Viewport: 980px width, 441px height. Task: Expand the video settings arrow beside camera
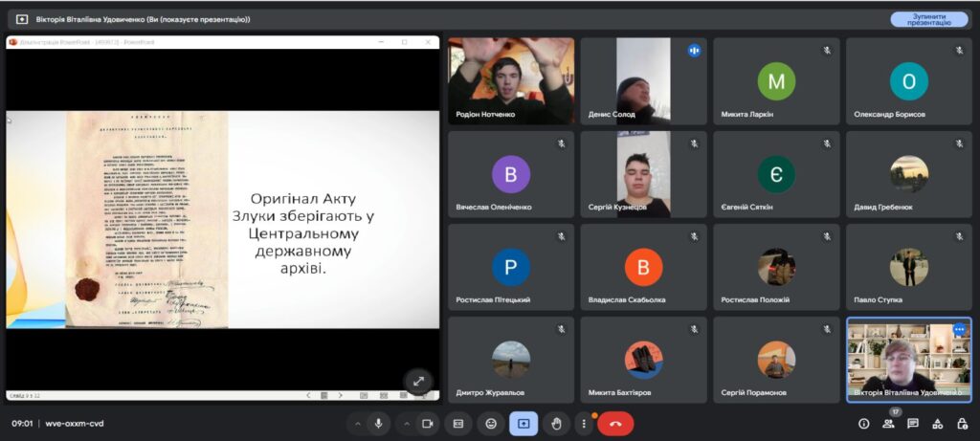[x=406, y=423]
